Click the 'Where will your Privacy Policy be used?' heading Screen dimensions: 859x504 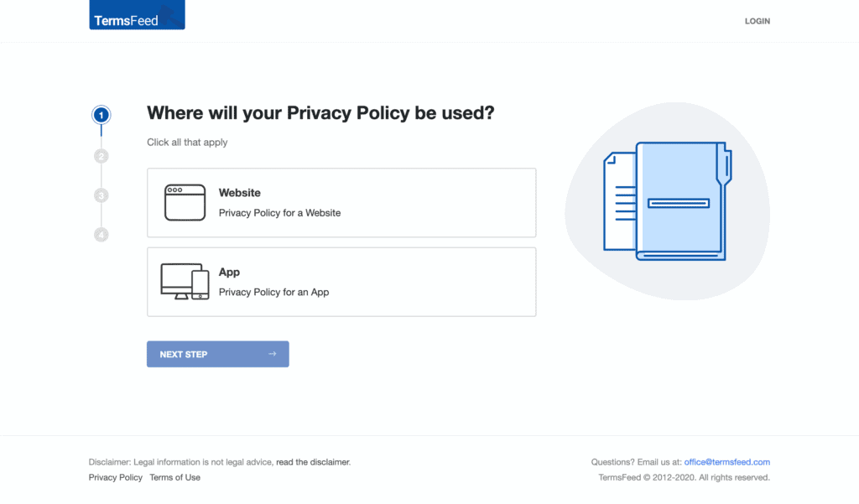pyautogui.click(x=320, y=113)
